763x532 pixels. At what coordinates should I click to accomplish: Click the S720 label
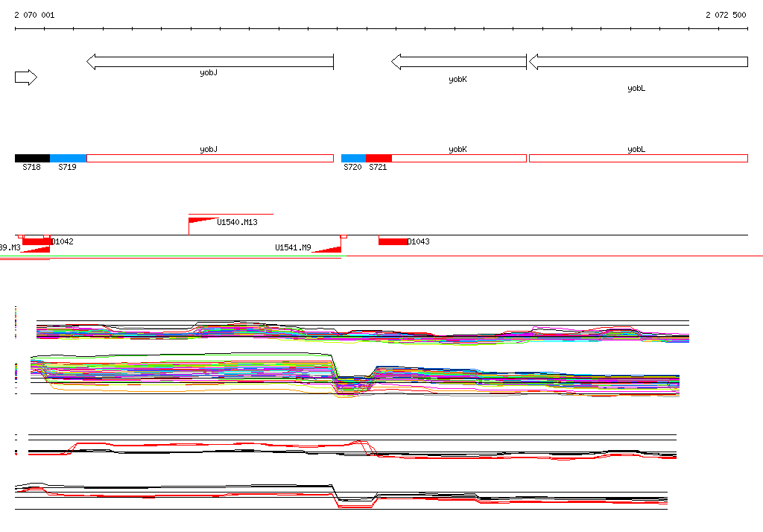pos(352,167)
